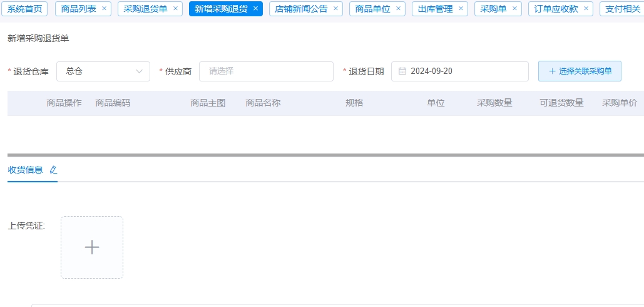Viewport: 644px width, 307px height.
Task: Close the 采购退货单 tab
Action: (175, 9)
